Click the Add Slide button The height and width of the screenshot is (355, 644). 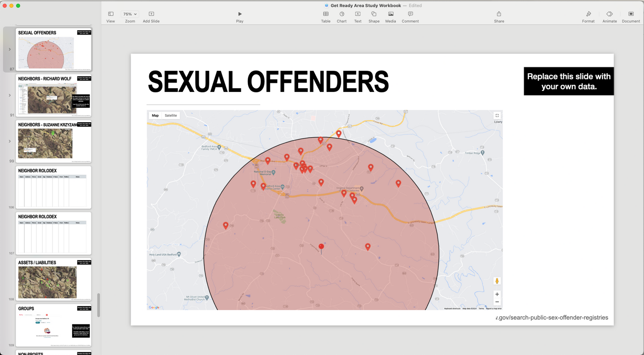[x=151, y=17]
